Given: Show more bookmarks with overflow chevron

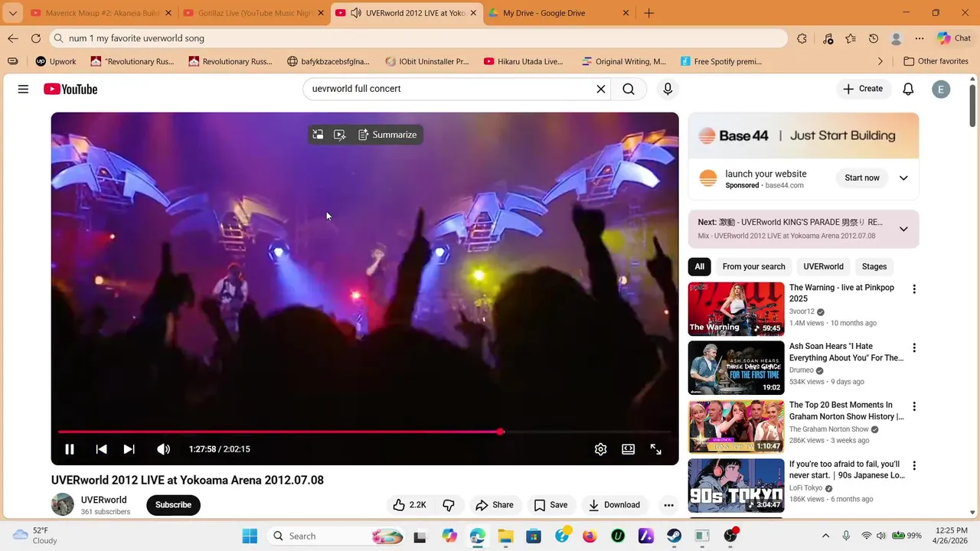Looking at the screenshot, I should tap(880, 61).
